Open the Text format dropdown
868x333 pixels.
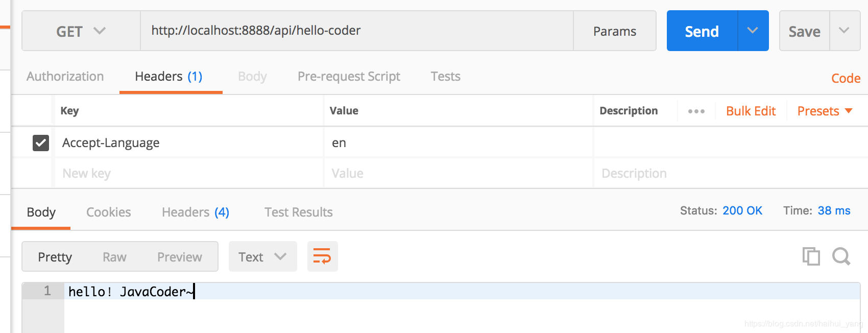pyautogui.click(x=262, y=257)
